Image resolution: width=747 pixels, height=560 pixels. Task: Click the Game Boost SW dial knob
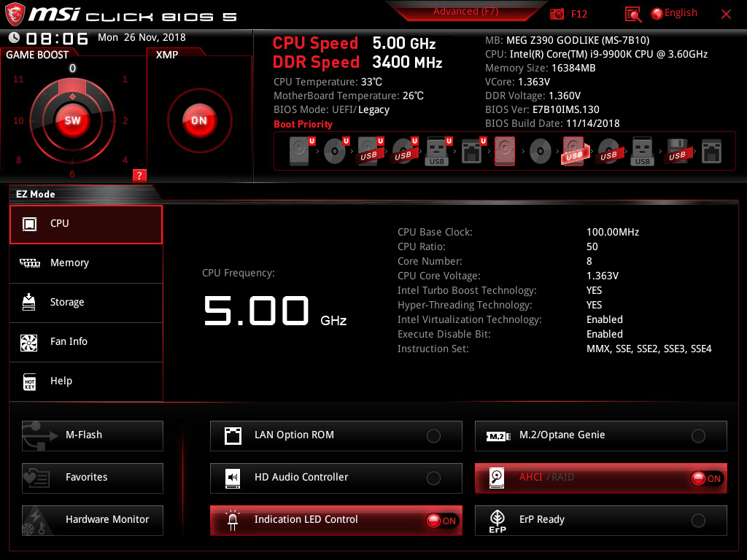coord(72,120)
